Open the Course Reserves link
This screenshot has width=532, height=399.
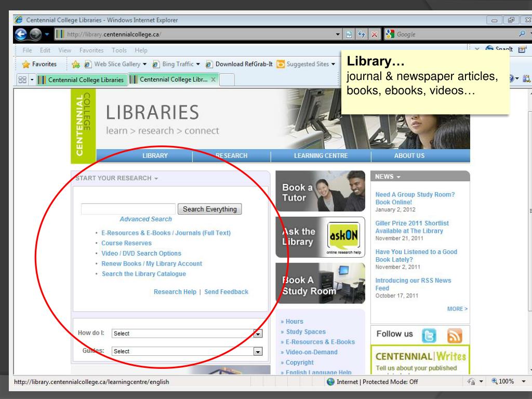click(126, 243)
